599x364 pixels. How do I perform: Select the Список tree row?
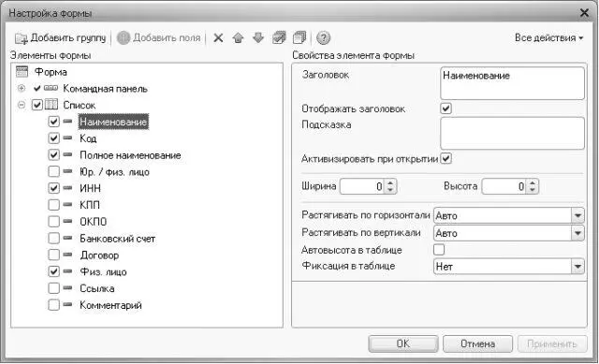point(79,105)
